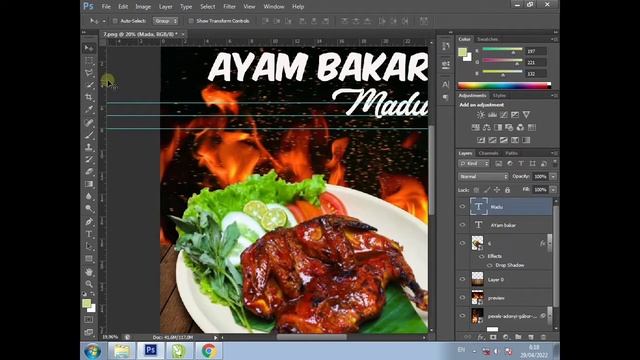Switch to the Channels tab

tap(489, 153)
